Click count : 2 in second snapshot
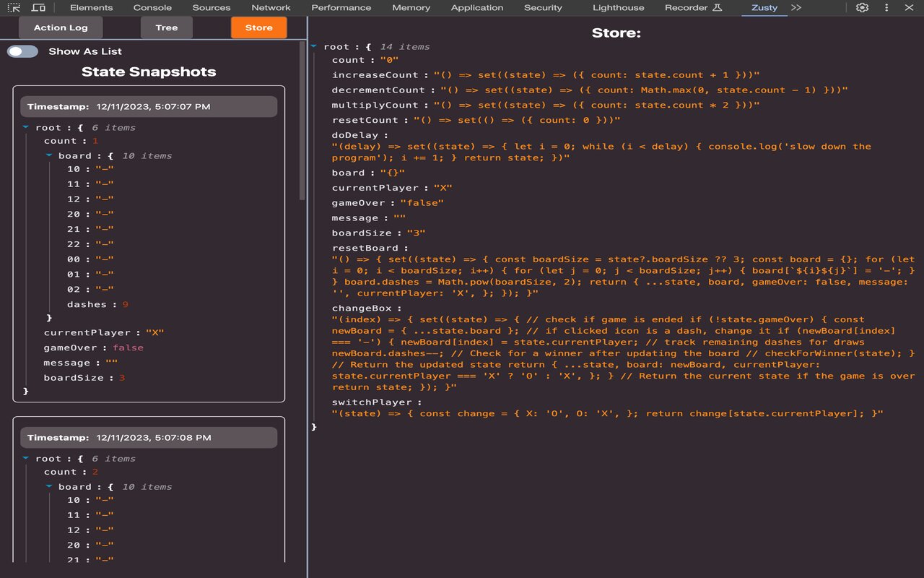This screenshot has width=924, height=578. (71, 472)
